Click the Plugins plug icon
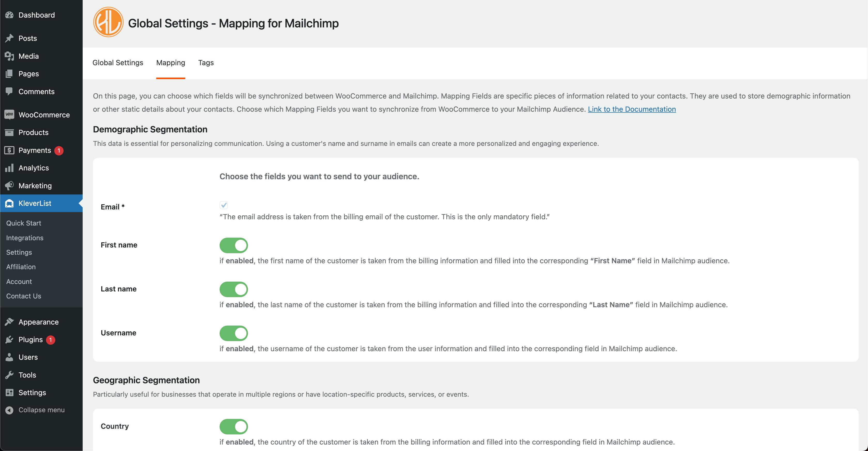The image size is (868, 451). (10, 339)
